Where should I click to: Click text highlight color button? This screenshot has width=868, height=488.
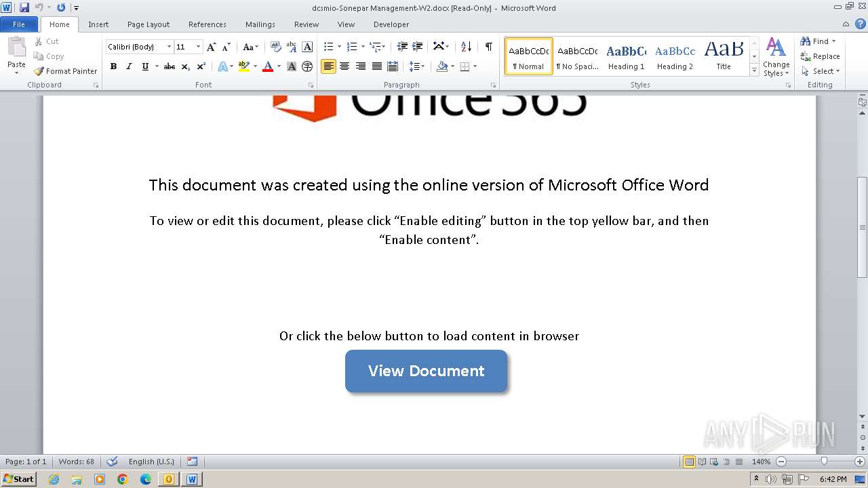[244, 66]
